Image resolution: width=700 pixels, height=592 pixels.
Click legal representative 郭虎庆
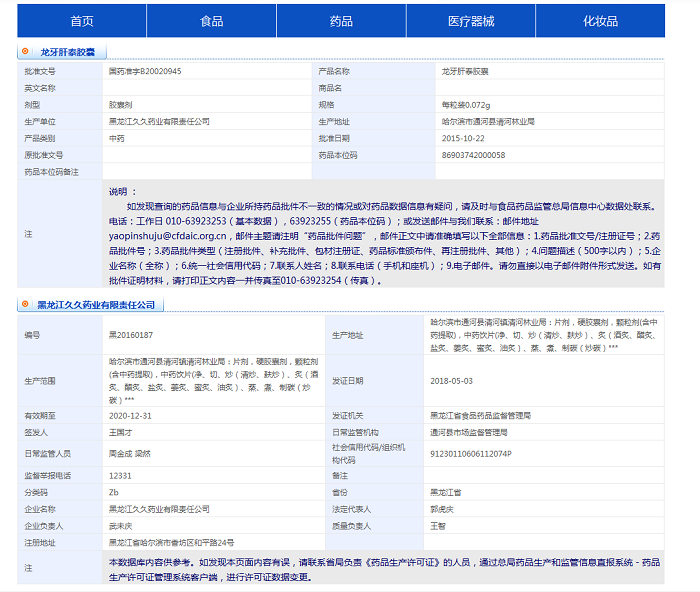point(442,509)
